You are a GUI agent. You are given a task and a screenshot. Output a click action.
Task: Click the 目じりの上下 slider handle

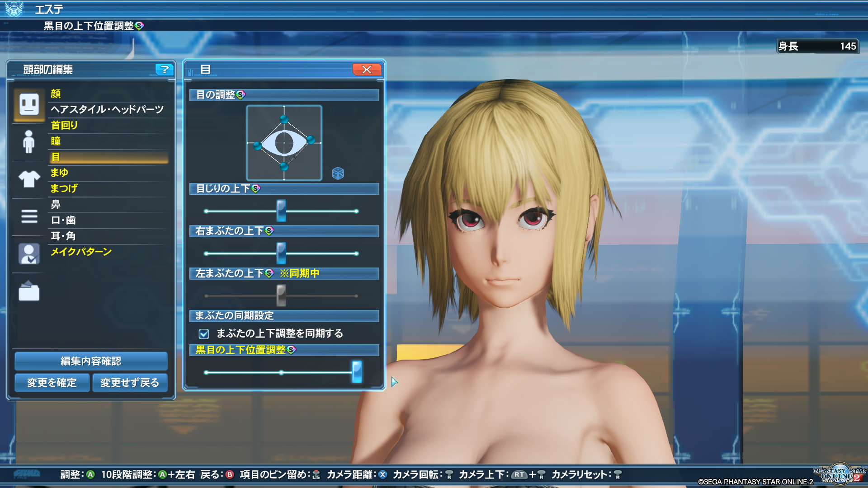point(281,211)
